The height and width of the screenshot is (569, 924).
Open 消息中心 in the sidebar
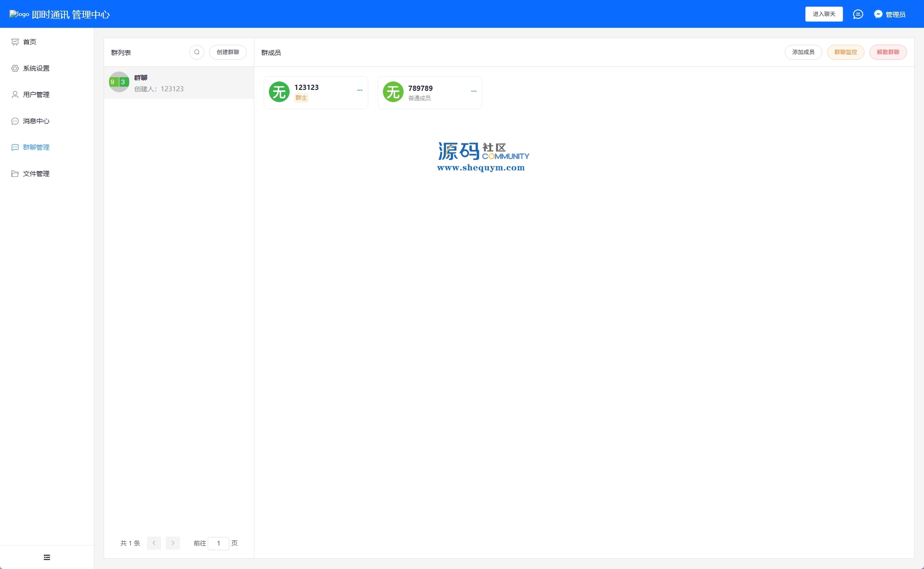36,121
